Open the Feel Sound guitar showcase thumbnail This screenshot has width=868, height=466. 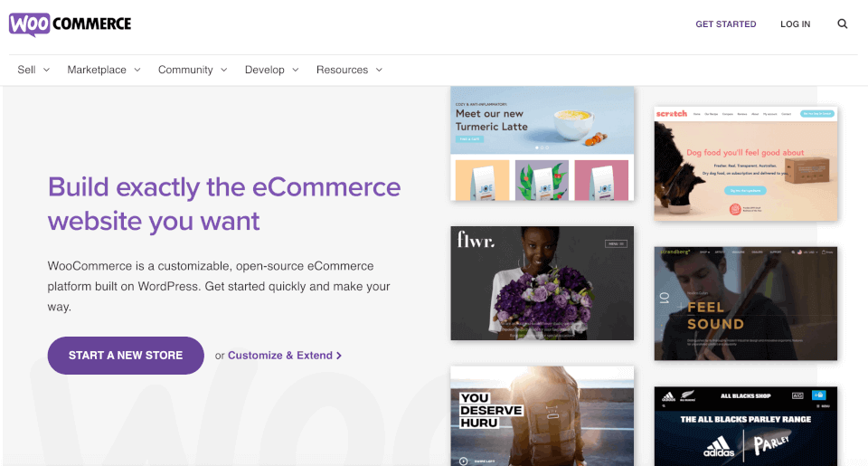click(745, 303)
